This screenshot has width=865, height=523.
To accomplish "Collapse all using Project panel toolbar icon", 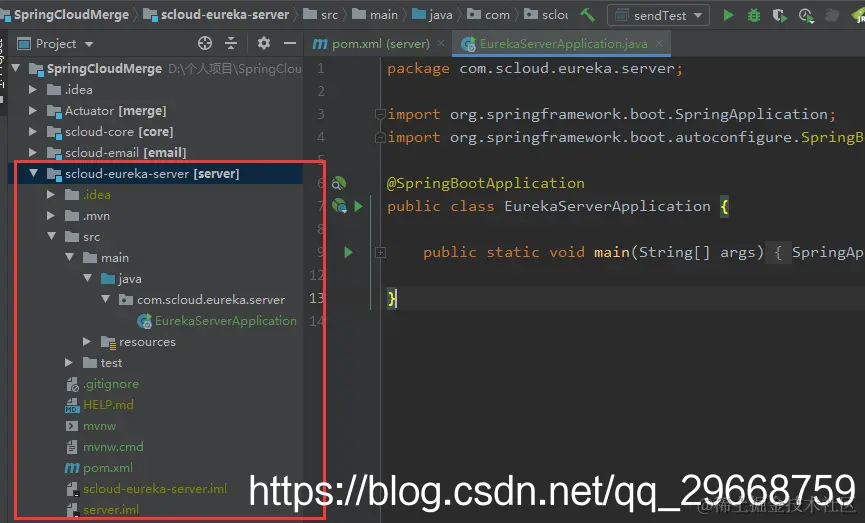I will click(231, 43).
